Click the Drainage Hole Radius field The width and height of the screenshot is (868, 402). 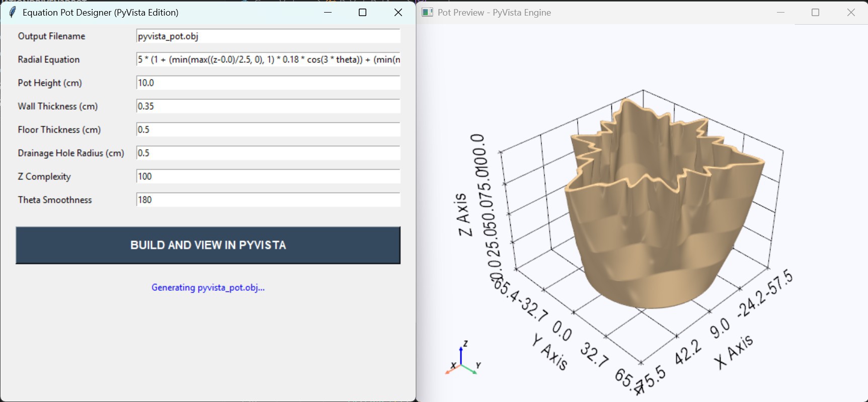click(268, 153)
